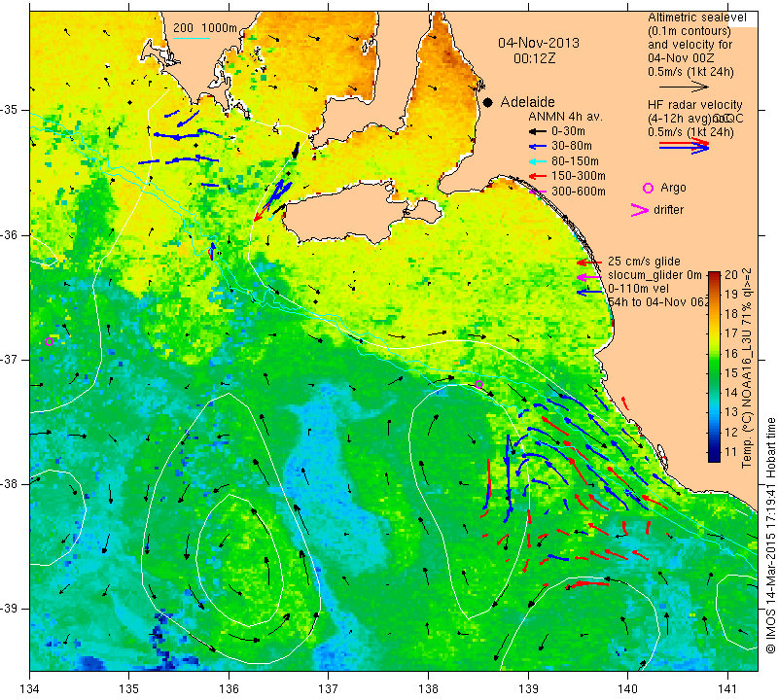Click the black Adelaide city marker dot
Viewport: 778px width, 700px height.
pyautogui.click(x=488, y=103)
